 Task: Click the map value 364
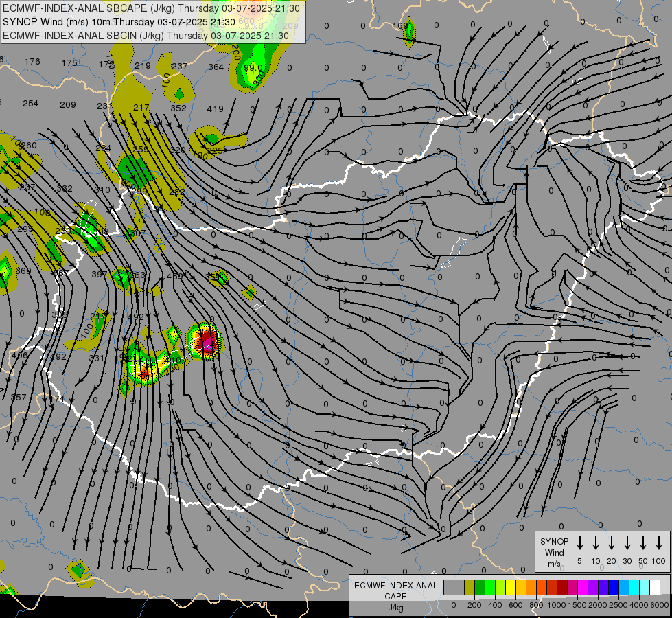coord(216,67)
